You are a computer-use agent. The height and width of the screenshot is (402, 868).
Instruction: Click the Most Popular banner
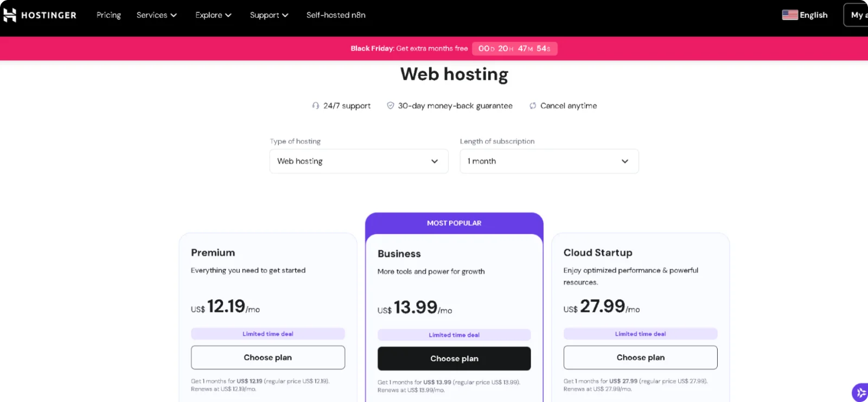[454, 223]
